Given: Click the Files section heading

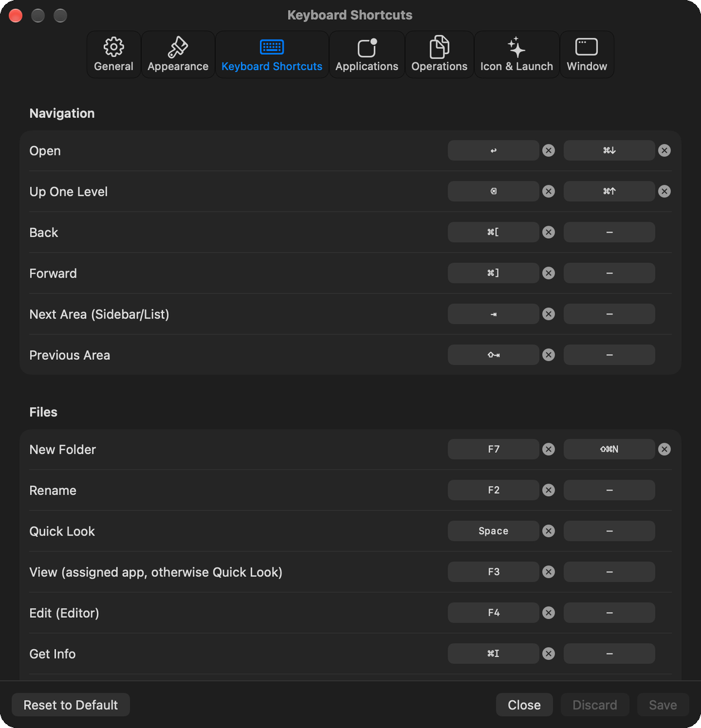Looking at the screenshot, I should [x=43, y=412].
